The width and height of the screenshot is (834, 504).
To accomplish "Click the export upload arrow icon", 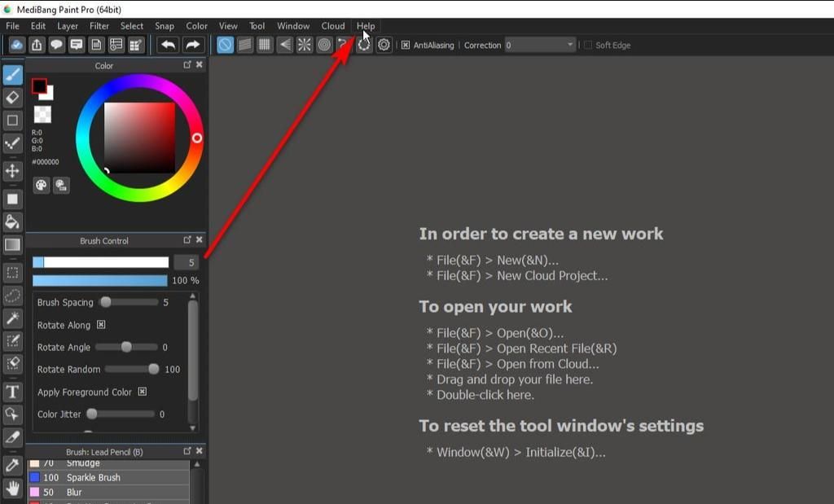I will [37, 46].
